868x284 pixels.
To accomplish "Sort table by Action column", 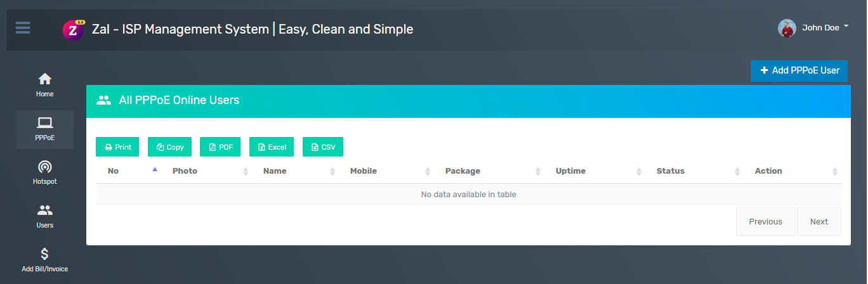I will click(792, 171).
